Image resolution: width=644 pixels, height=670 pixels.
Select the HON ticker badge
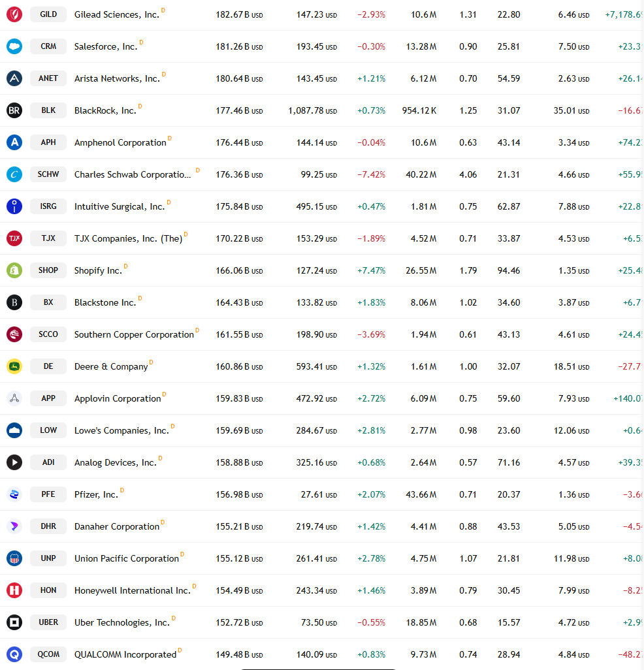click(x=48, y=590)
